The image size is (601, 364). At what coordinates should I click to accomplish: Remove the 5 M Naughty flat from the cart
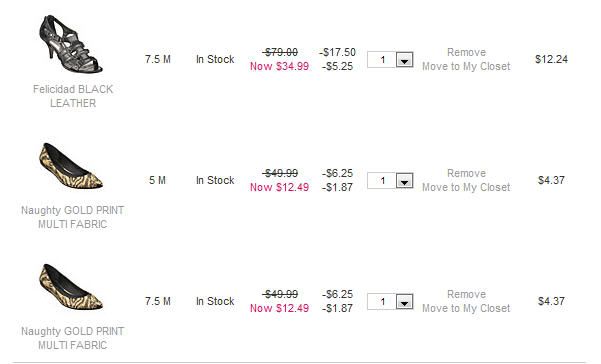[x=466, y=173]
